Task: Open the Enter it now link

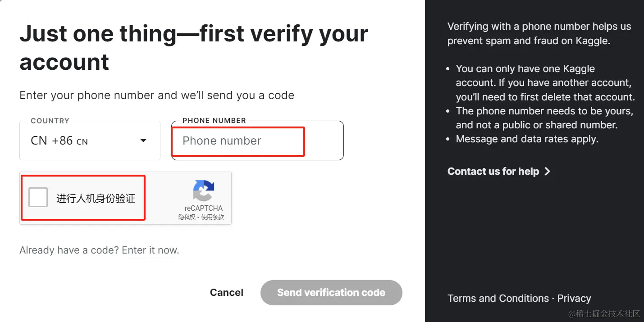Action: point(149,250)
